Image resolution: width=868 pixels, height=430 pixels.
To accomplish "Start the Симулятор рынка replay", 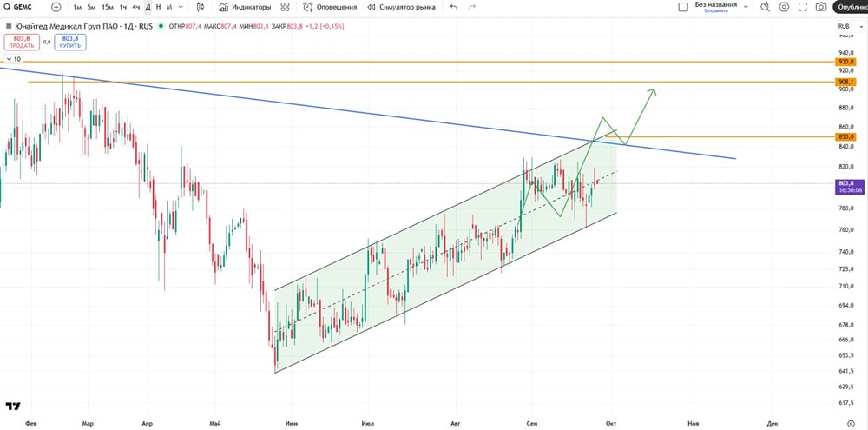I will tap(401, 7).
